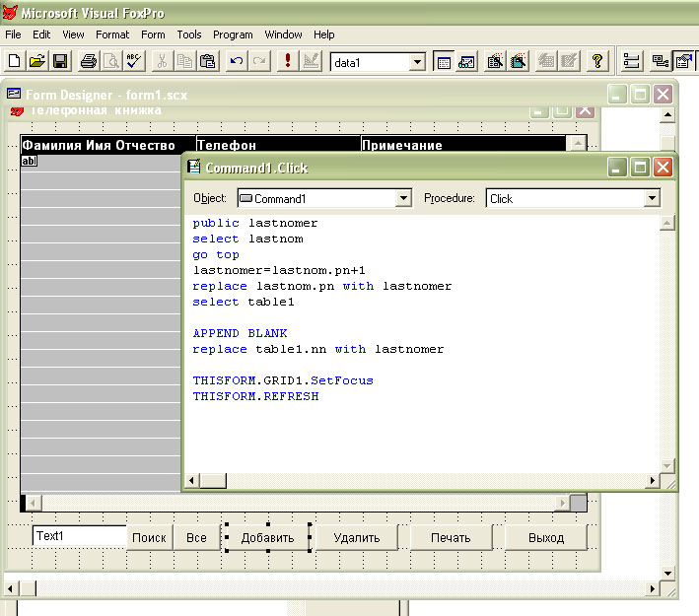Viewport: 699px width, 616px height.
Task: Save the form with the floppy disk icon
Action: coord(60,61)
